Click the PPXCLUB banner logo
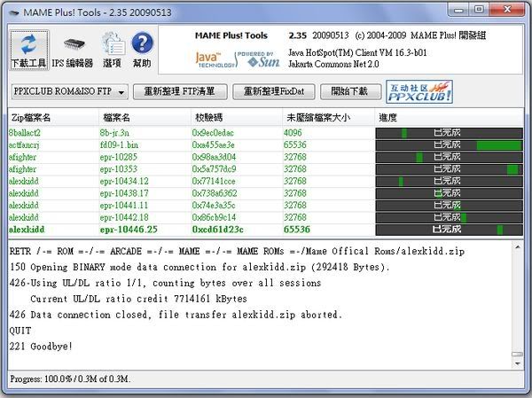532x398 pixels. (419, 91)
